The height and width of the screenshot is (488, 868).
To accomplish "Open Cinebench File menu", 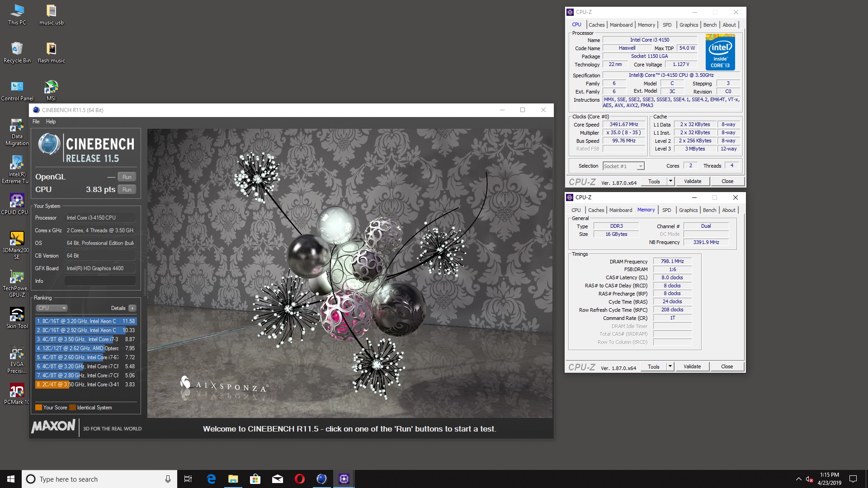I will [x=36, y=122].
